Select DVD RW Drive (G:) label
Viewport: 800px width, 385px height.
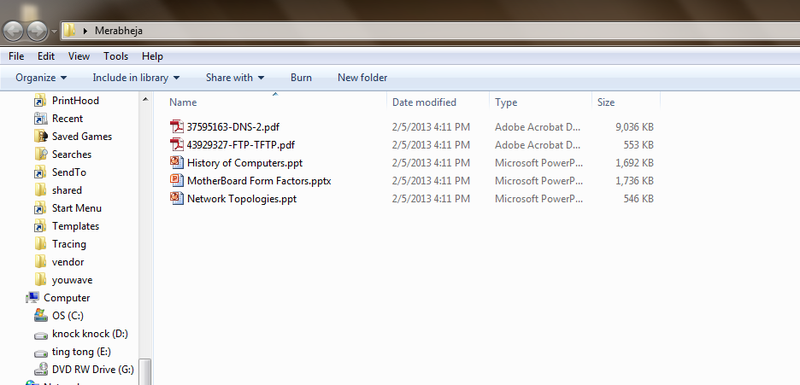click(93, 370)
